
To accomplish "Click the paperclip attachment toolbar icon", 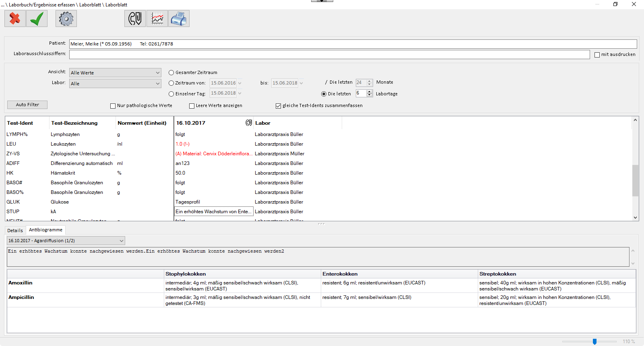I will click(135, 19).
